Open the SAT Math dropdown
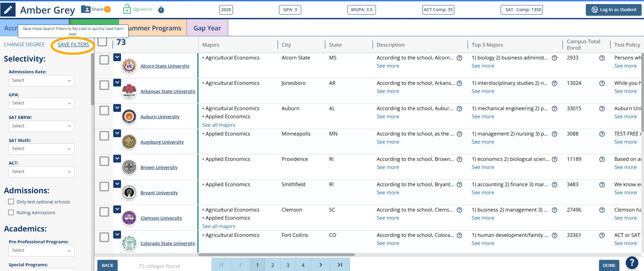Image resolution: width=644 pixels, height=271 pixels. pyautogui.click(x=41, y=149)
